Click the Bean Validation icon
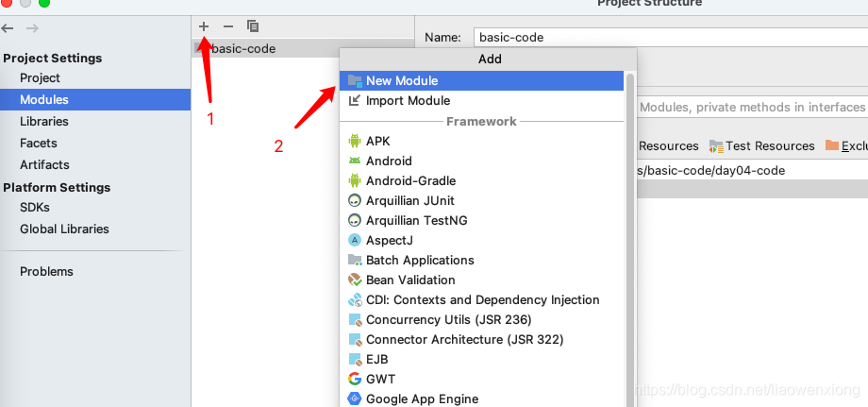The height and width of the screenshot is (407, 868). (x=355, y=280)
